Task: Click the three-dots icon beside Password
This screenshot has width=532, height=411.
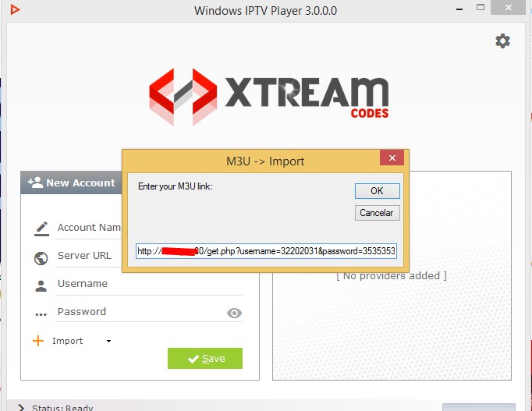Action: tap(41, 315)
